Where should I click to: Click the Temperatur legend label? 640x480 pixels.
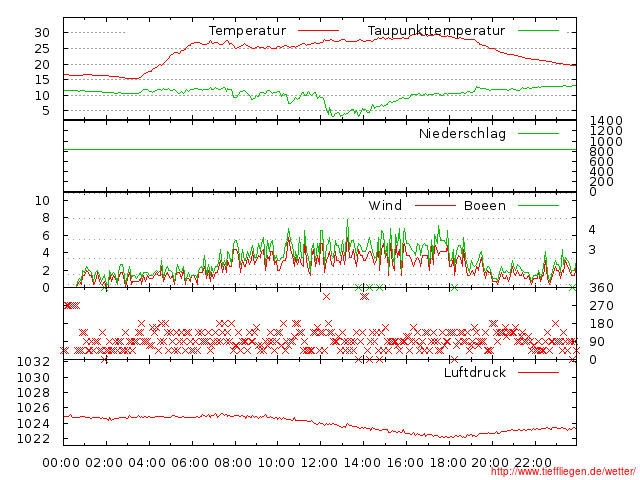(247, 31)
